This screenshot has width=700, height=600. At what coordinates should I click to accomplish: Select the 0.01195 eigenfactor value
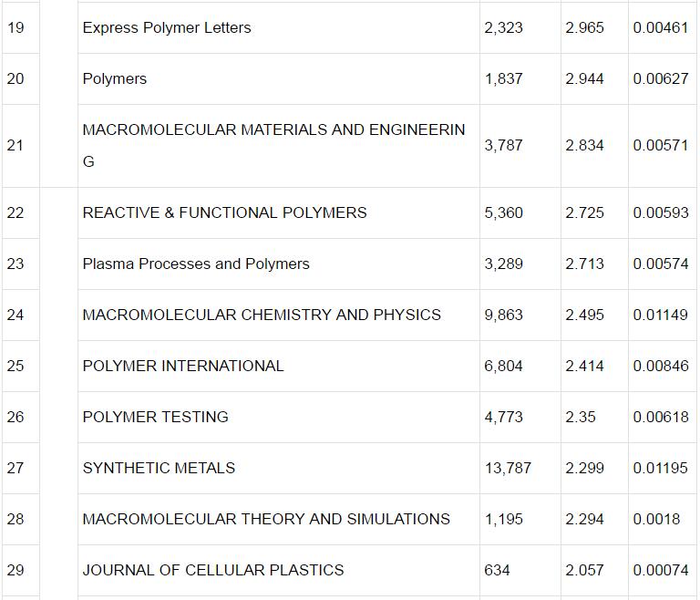pyautogui.click(x=661, y=468)
